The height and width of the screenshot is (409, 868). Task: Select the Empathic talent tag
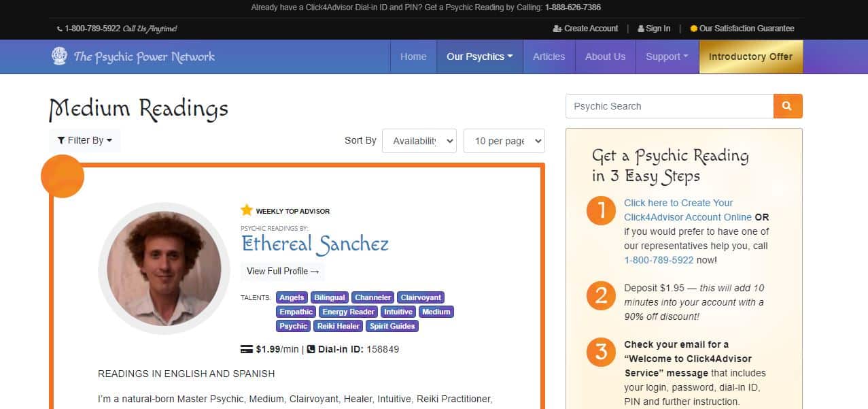(x=296, y=312)
